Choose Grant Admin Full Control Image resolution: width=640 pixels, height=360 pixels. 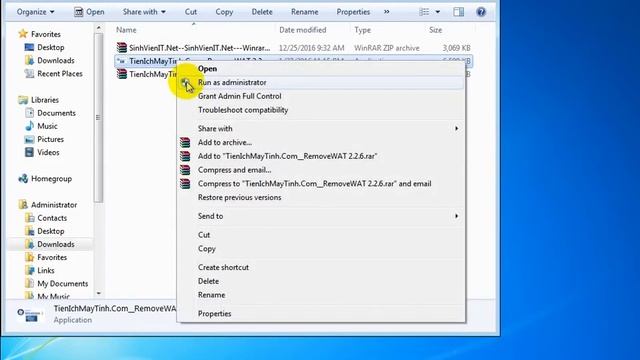point(321,96)
